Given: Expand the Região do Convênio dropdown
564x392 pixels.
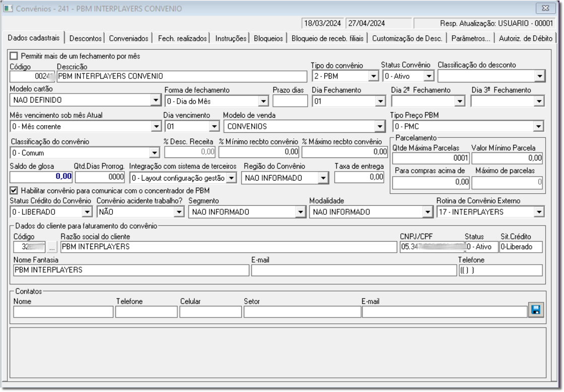Looking at the screenshot, I should pyautogui.click(x=323, y=178).
